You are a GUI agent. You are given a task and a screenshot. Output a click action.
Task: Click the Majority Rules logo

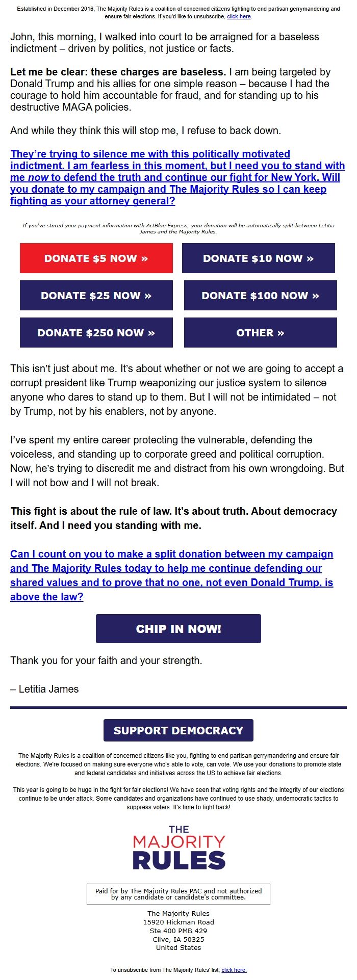(178, 846)
